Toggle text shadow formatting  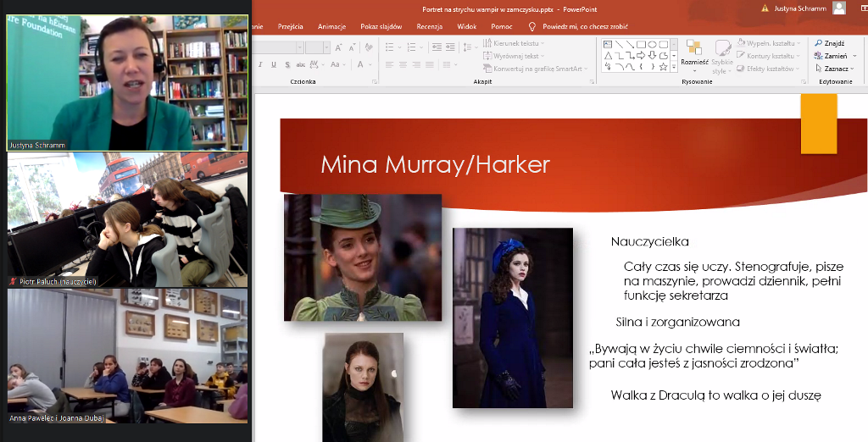(287, 64)
